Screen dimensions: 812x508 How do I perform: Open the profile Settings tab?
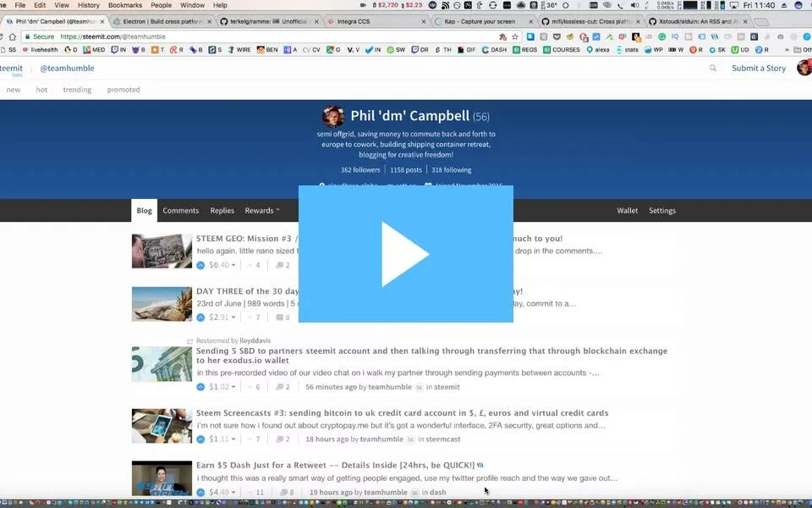click(x=662, y=211)
